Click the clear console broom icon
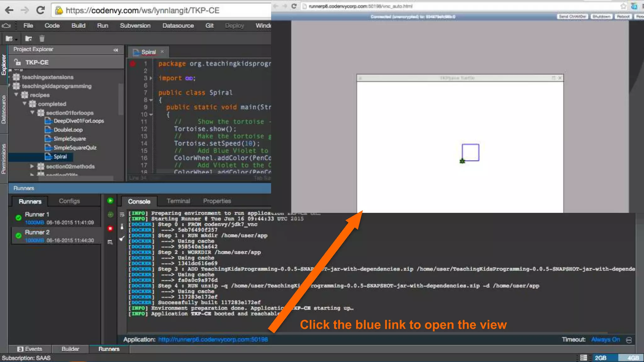The width and height of the screenshot is (644, 362). (x=122, y=239)
